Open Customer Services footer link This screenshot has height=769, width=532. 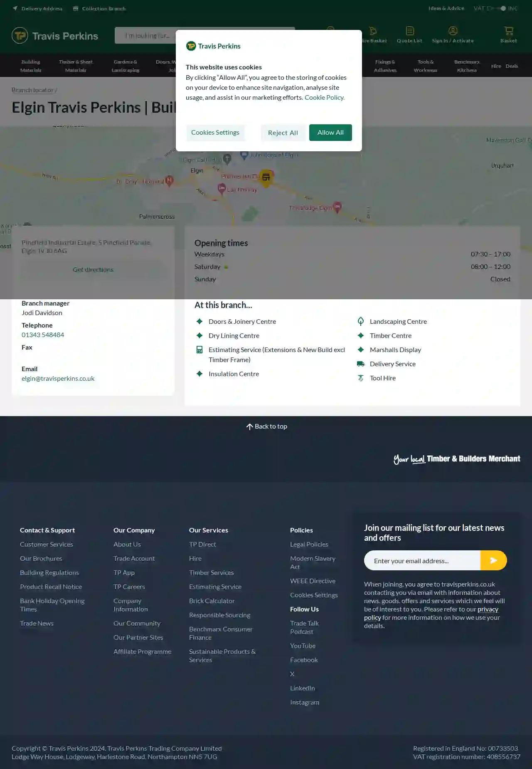tap(47, 544)
